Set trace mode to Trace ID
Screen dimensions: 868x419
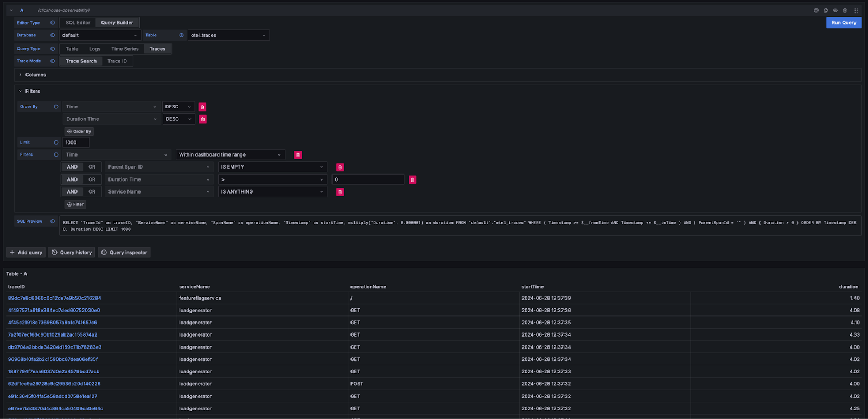coord(117,61)
